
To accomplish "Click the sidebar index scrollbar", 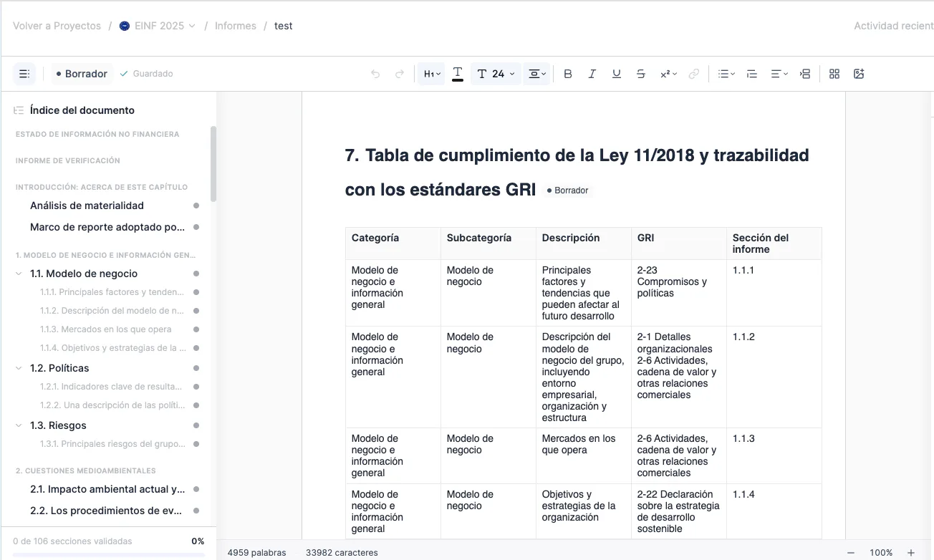I will [x=213, y=165].
